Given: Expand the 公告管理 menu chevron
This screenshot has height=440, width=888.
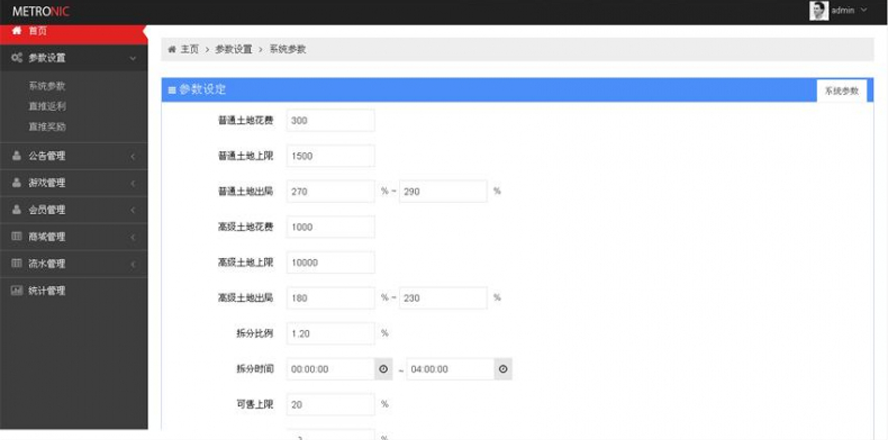Looking at the screenshot, I should [x=133, y=156].
